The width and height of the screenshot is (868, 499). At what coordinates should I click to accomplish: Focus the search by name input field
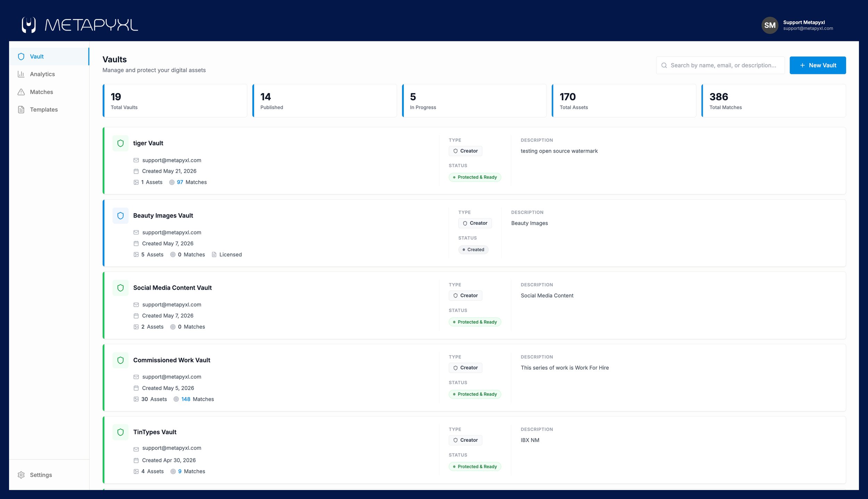pyautogui.click(x=720, y=65)
